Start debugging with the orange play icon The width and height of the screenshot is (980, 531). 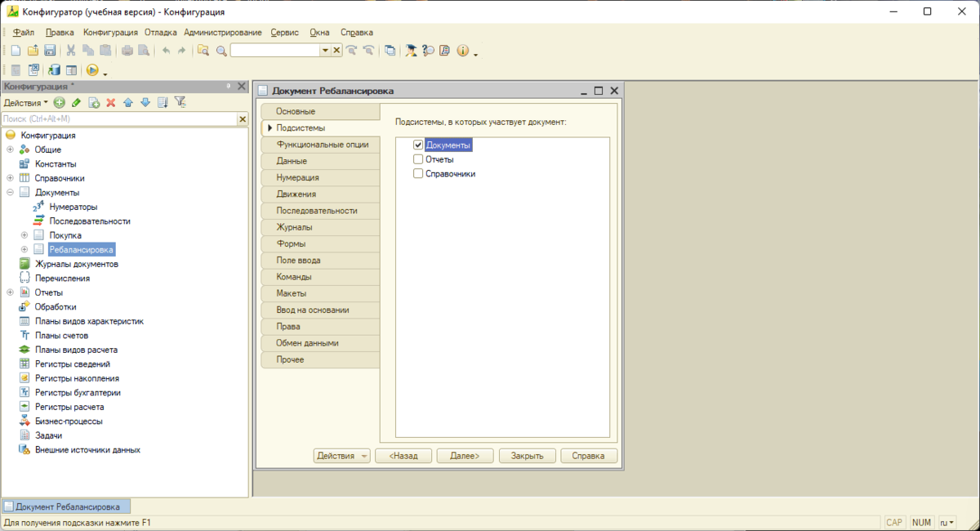92,70
